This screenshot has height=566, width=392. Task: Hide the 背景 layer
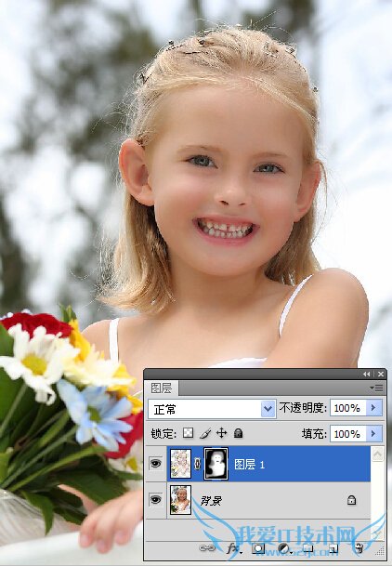pyautogui.click(x=155, y=500)
